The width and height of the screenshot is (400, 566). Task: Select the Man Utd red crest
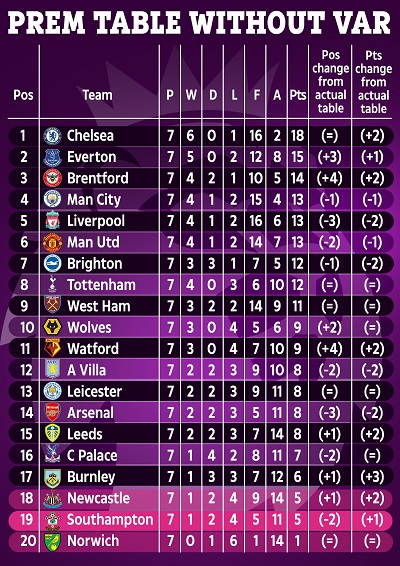tap(52, 242)
